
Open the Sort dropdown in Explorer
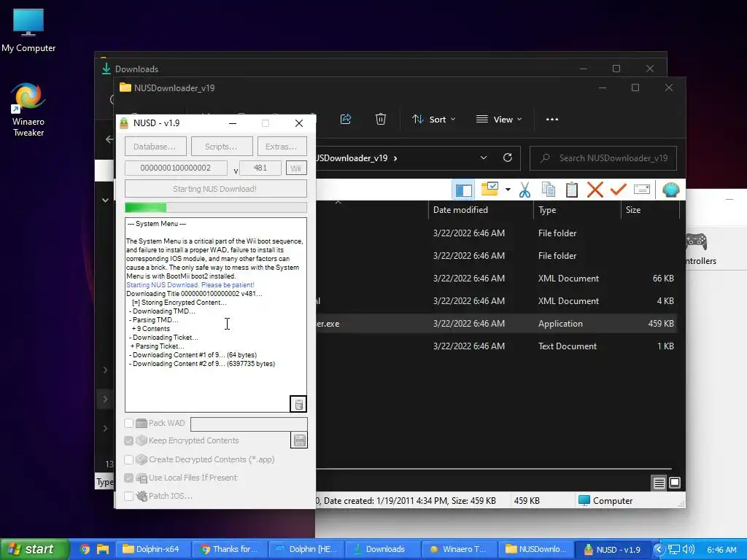pyautogui.click(x=433, y=120)
